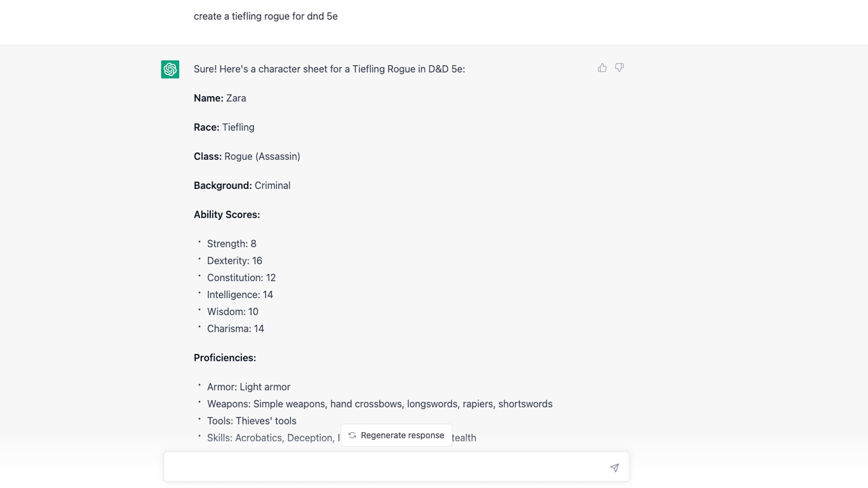Click the Ability Scores heading

point(226,215)
